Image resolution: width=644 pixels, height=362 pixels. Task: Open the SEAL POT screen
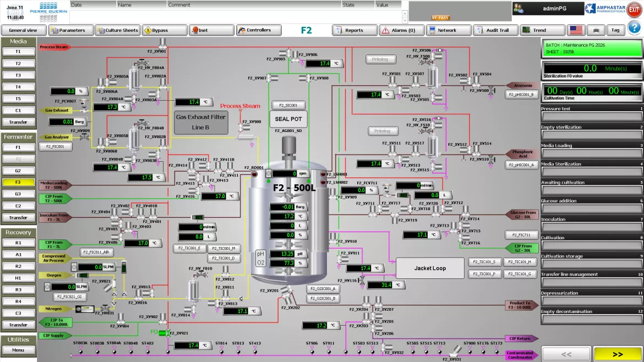click(x=288, y=119)
